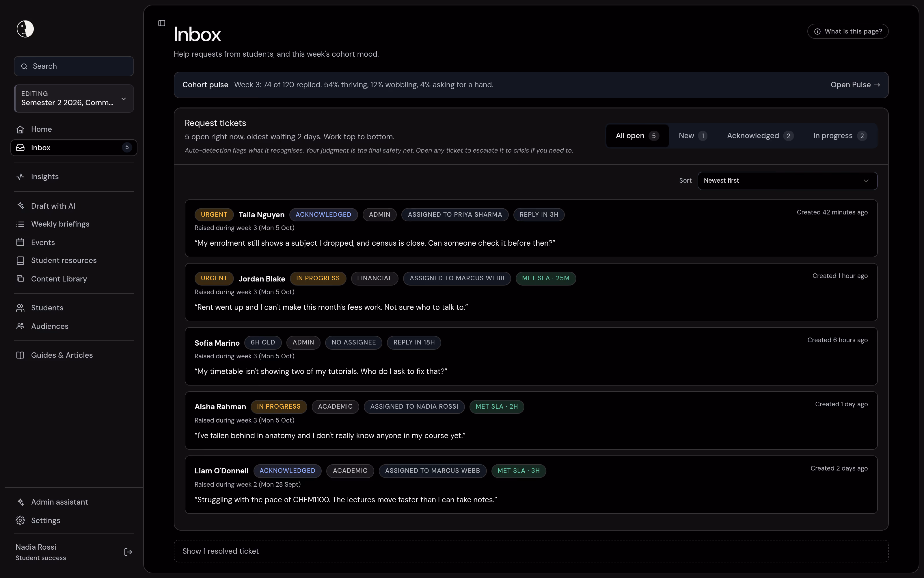
Task: Click the Weekly briefings list icon
Action: [x=20, y=224]
